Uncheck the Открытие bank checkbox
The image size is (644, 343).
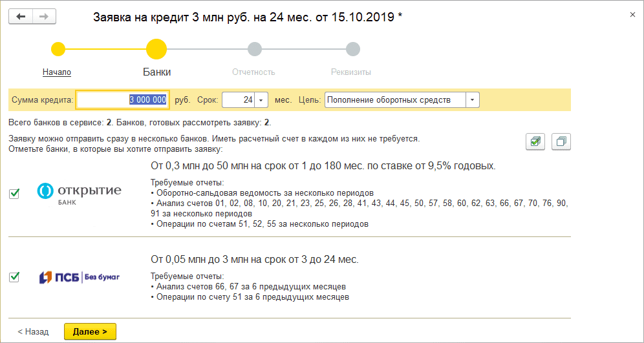click(14, 193)
